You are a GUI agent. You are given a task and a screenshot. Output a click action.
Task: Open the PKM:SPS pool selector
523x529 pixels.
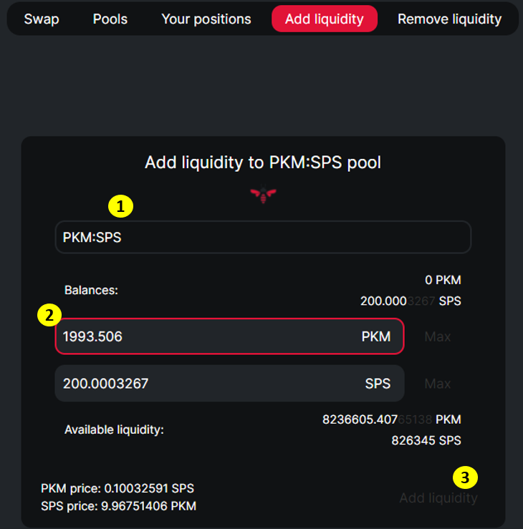pyautogui.click(x=263, y=237)
